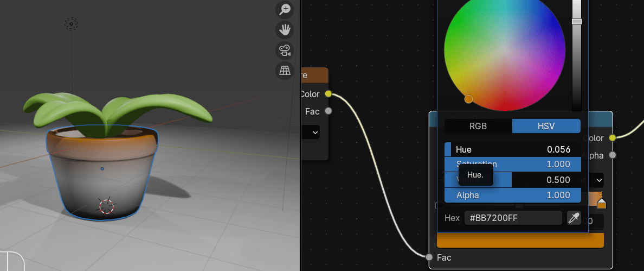Click the Hex color code field
Viewport: 644px width, 271px height.
point(513,218)
